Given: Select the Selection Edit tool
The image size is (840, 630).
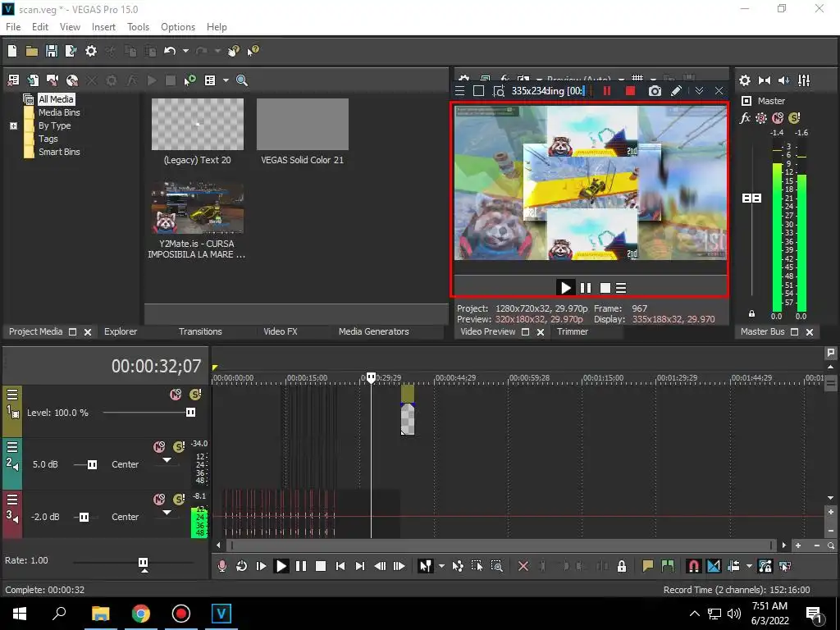Looking at the screenshot, I should (477, 566).
